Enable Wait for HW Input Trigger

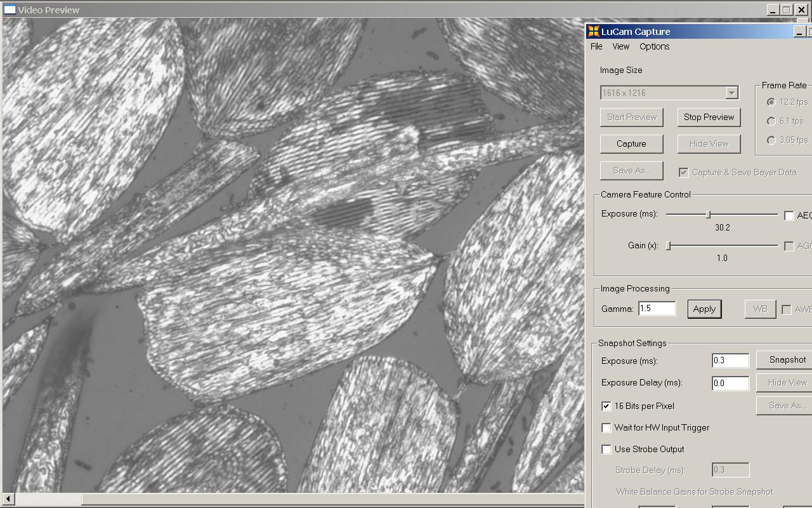pyautogui.click(x=606, y=428)
